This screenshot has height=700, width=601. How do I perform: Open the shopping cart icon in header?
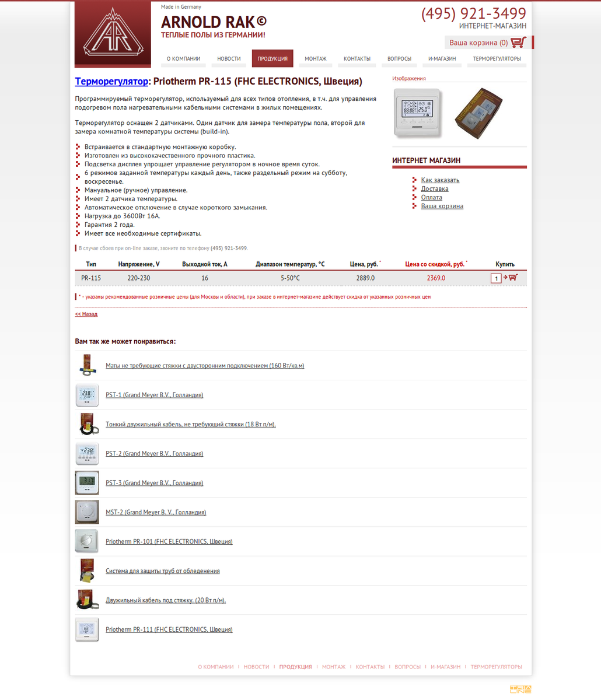[x=518, y=43]
